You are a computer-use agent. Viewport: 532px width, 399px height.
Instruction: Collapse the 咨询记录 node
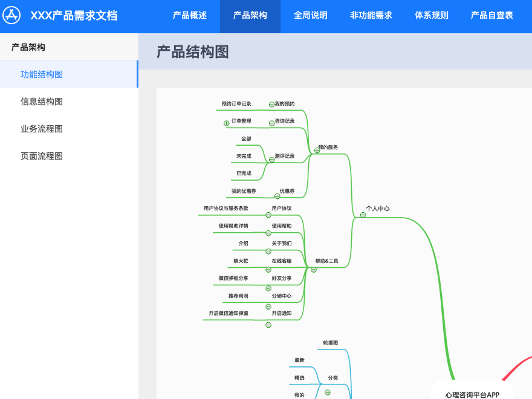[x=271, y=123]
